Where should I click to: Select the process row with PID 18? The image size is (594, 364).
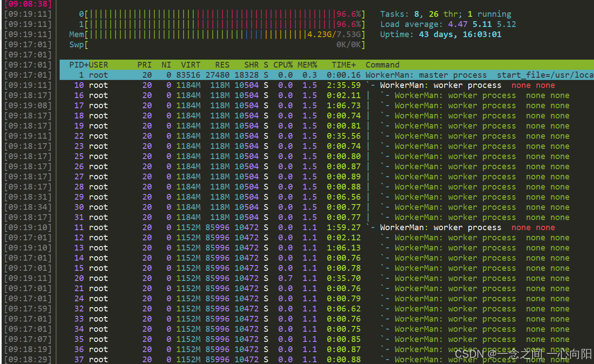tap(327, 116)
